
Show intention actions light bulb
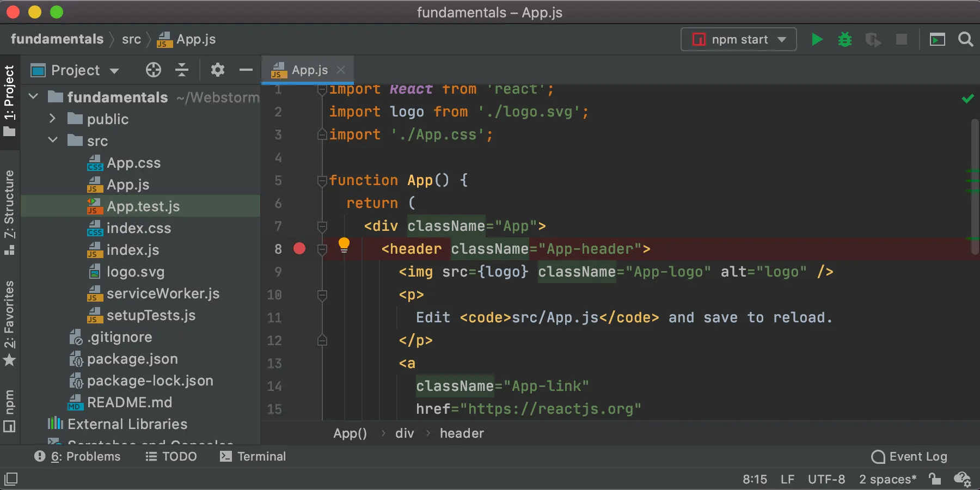(344, 245)
